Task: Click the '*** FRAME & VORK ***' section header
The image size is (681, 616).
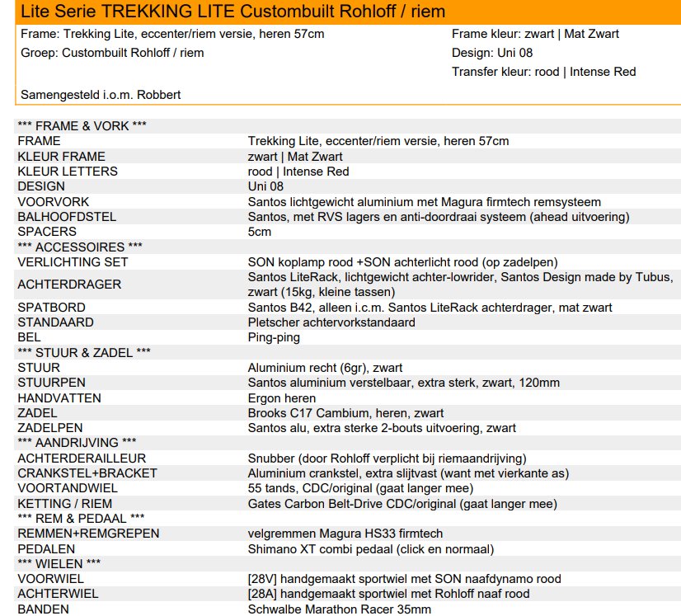Action: coord(82,126)
